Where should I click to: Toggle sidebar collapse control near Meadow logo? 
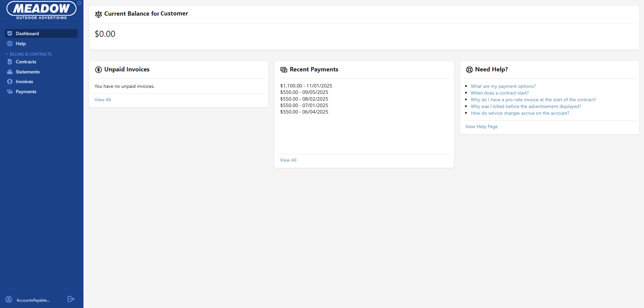79,3
